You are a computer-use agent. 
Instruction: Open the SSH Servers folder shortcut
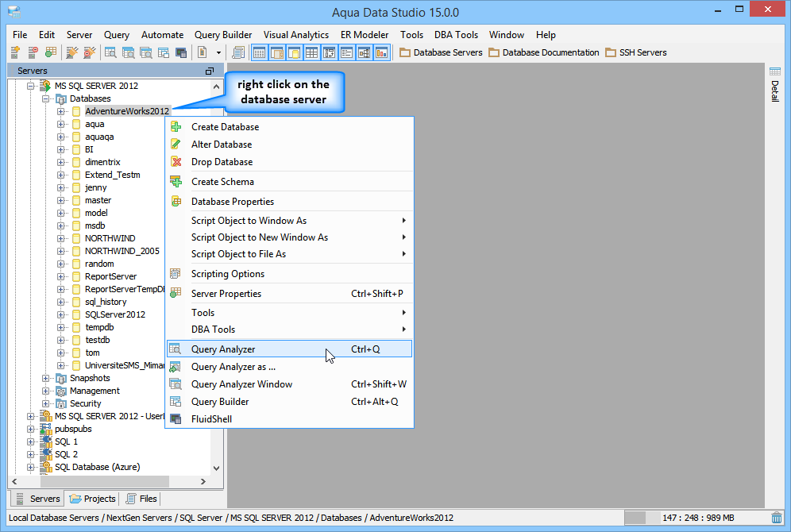tap(635, 52)
